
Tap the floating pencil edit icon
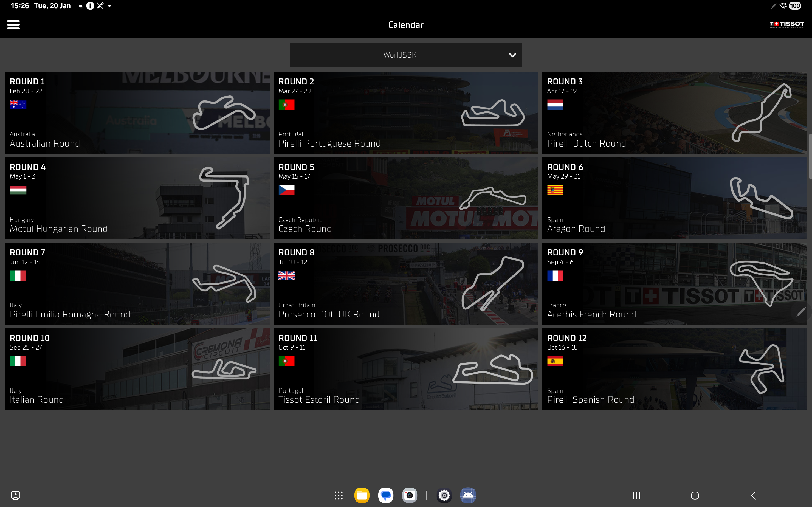click(801, 311)
